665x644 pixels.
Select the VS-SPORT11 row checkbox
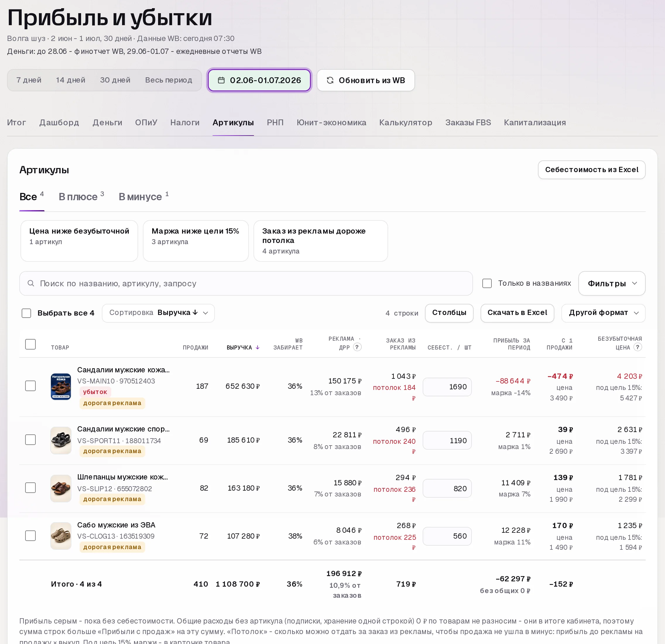click(30, 440)
